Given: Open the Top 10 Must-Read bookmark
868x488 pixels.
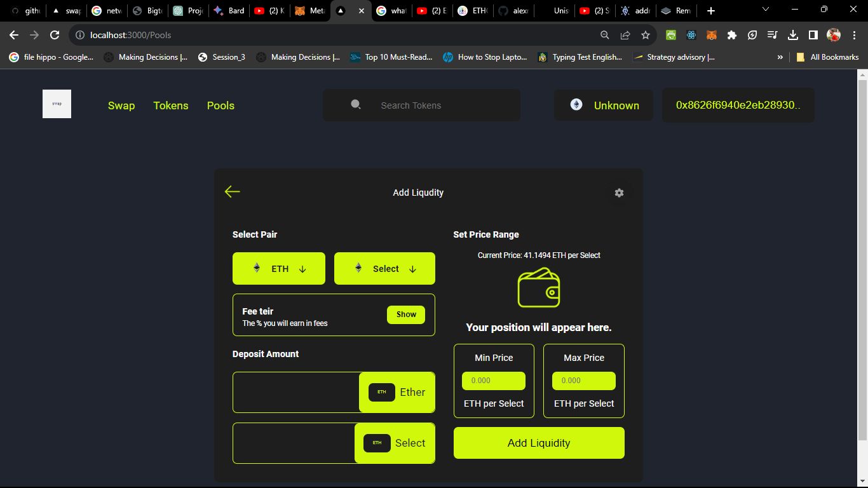Looking at the screenshot, I should click(x=391, y=57).
